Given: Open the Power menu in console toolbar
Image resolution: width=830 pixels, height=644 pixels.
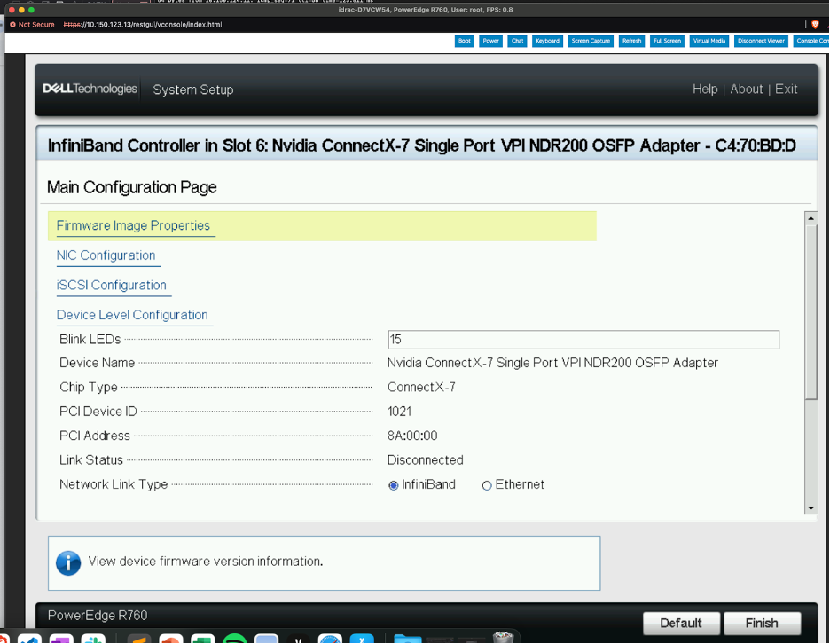Looking at the screenshot, I should (490, 41).
